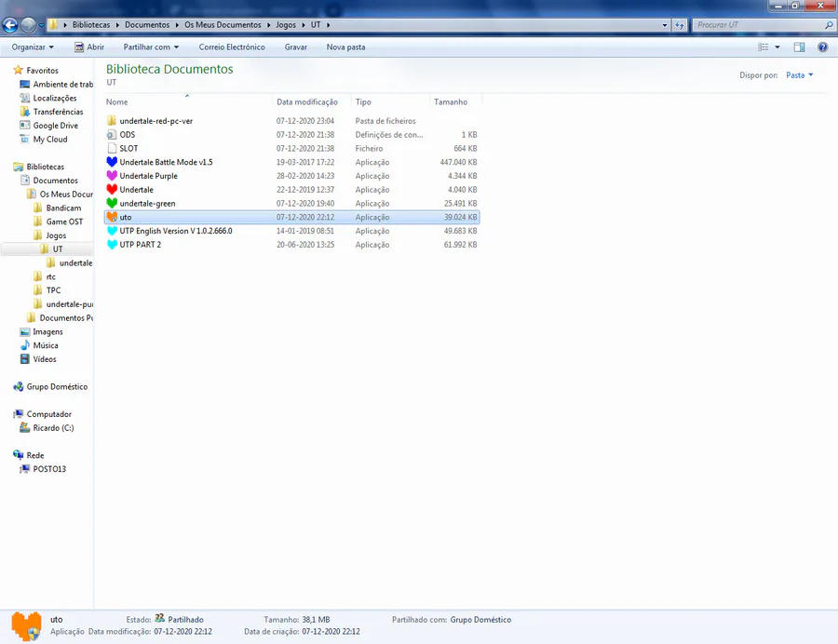Click Gravar in the toolbar
Viewport: 838px width, 644px height.
tap(295, 47)
